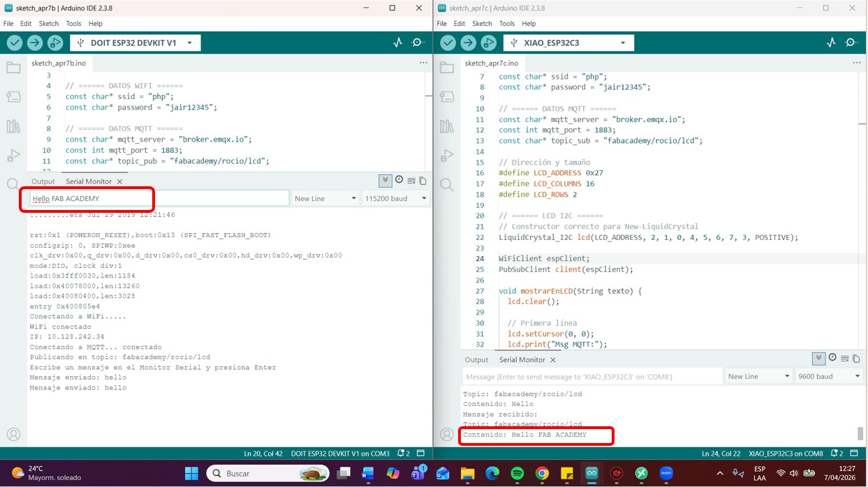Viewport: 868px width, 487px height.
Task: Open Serial Plotter in left window
Action: pyautogui.click(x=398, y=43)
